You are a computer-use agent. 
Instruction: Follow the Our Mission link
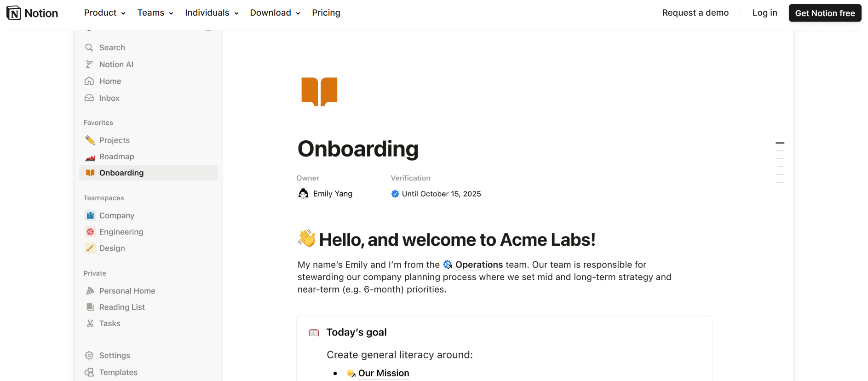384,373
